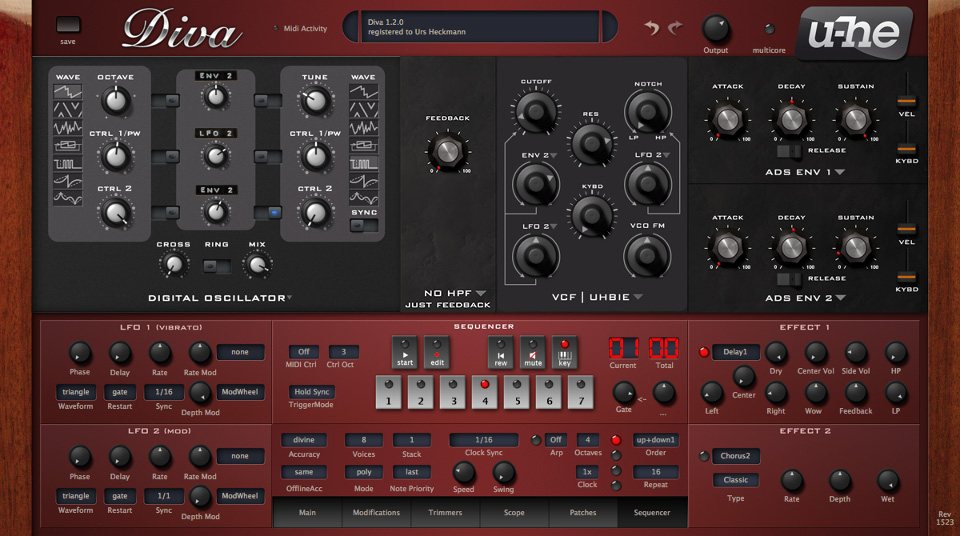
Task: Click the Output knob
Action: point(715,29)
